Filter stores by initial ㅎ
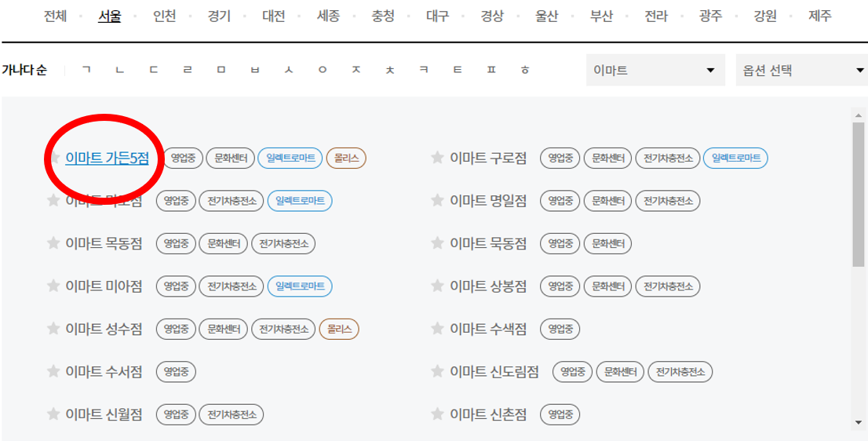 coord(525,71)
